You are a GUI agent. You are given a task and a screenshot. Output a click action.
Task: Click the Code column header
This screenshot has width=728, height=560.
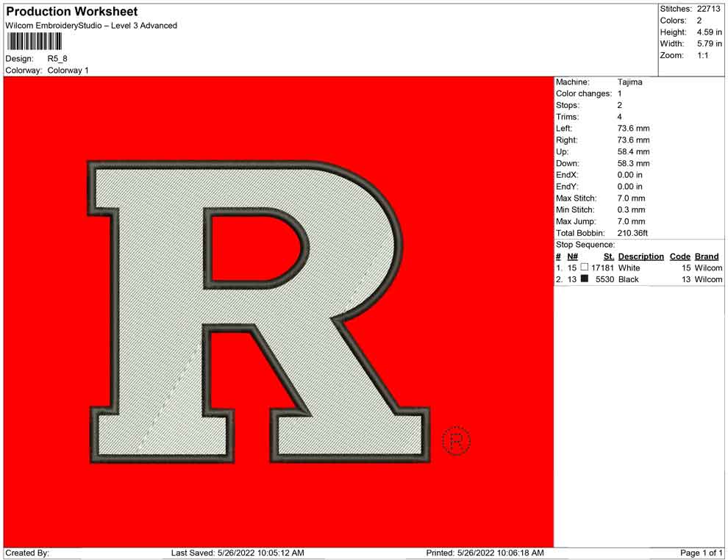click(x=679, y=256)
